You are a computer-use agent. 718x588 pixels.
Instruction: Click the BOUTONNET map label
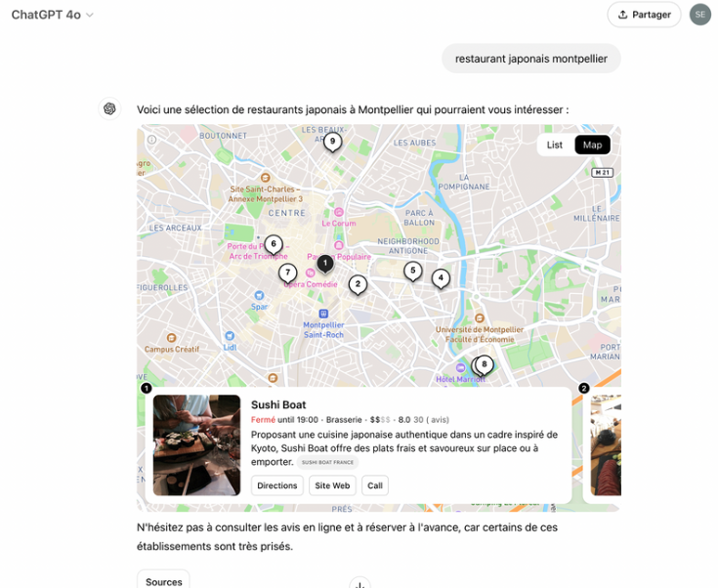point(223,136)
